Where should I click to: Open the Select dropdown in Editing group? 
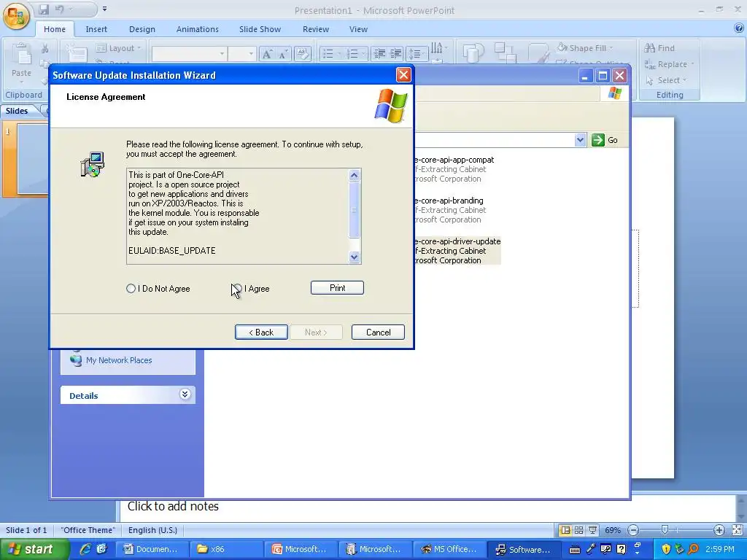[666, 80]
